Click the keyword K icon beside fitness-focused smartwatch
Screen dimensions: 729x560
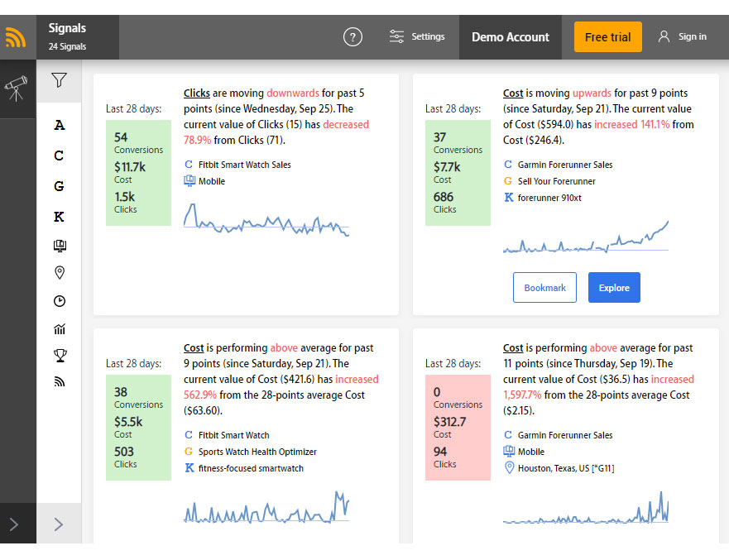189,468
